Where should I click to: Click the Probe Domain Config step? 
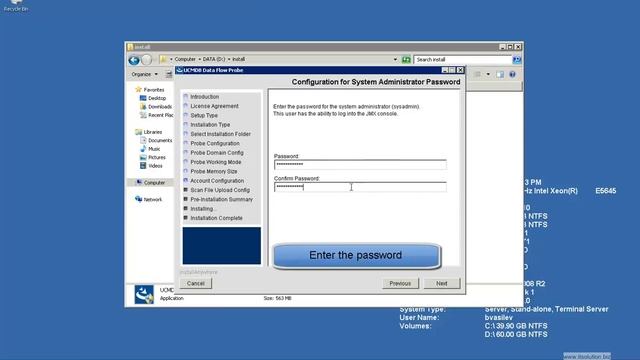click(x=217, y=153)
